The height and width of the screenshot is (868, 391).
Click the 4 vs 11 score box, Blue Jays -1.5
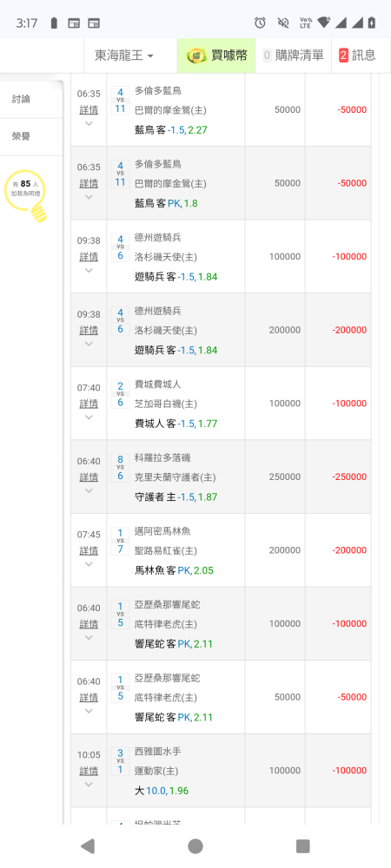[x=120, y=100]
